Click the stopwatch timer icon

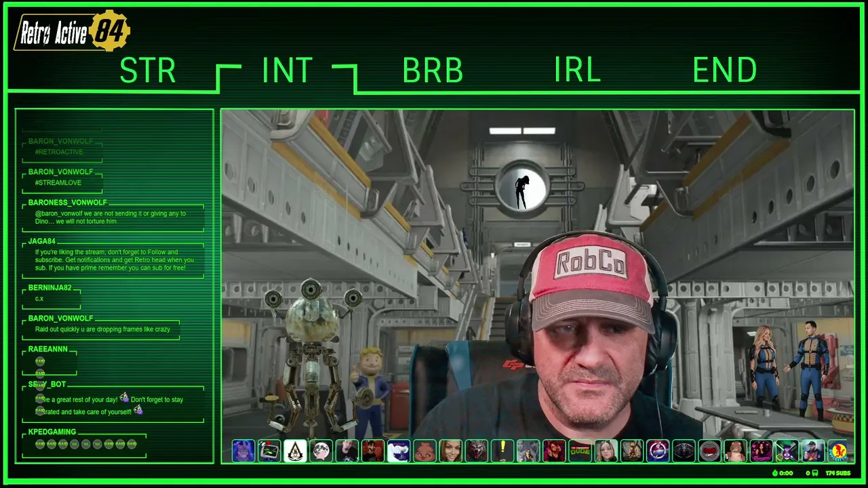click(775, 473)
